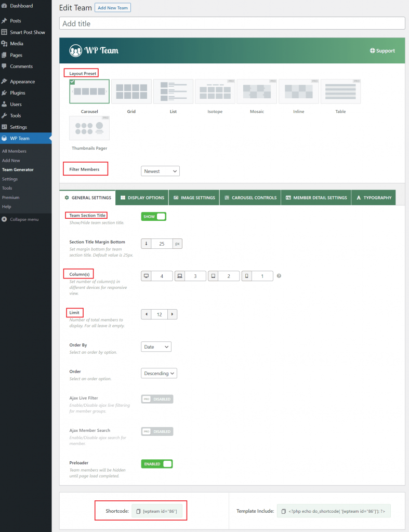Select the Mosaic layout preset

[257, 91]
